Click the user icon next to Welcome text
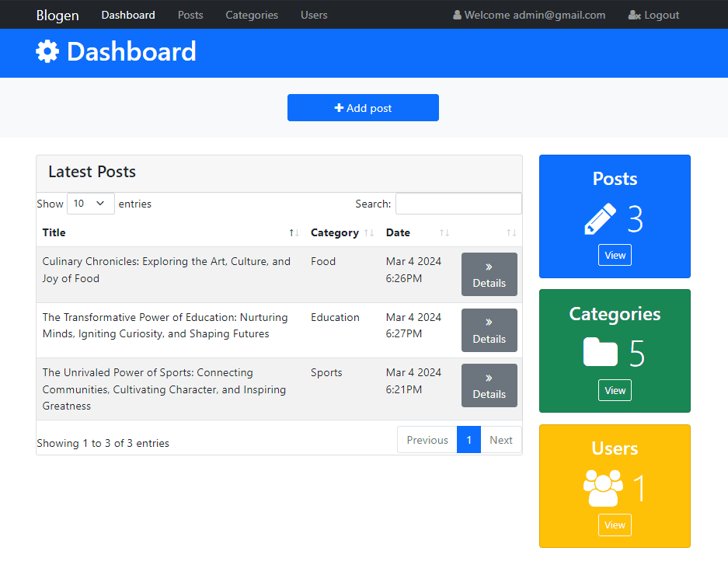 pyautogui.click(x=457, y=15)
